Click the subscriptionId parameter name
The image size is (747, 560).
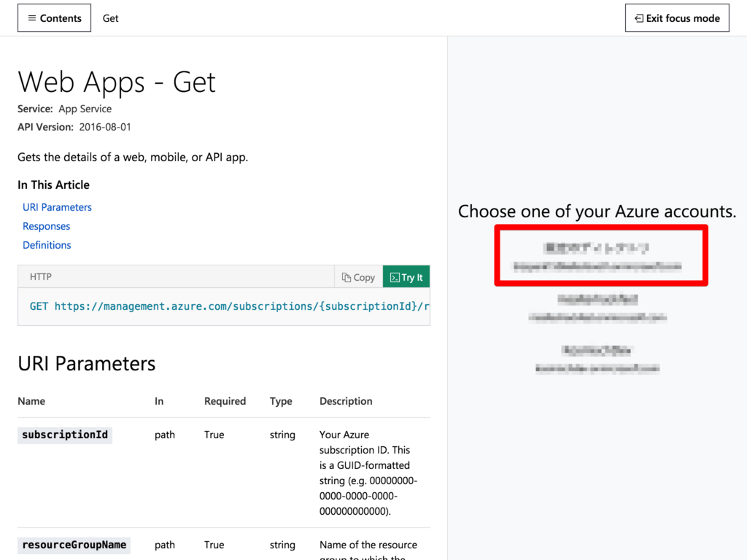point(65,435)
